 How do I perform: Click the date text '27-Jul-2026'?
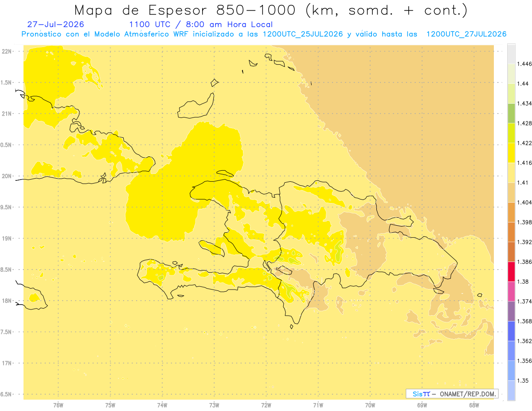click(55, 24)
